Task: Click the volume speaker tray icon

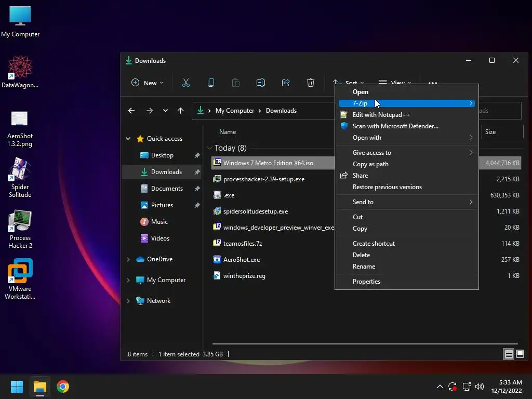Action: click(480, 387)
